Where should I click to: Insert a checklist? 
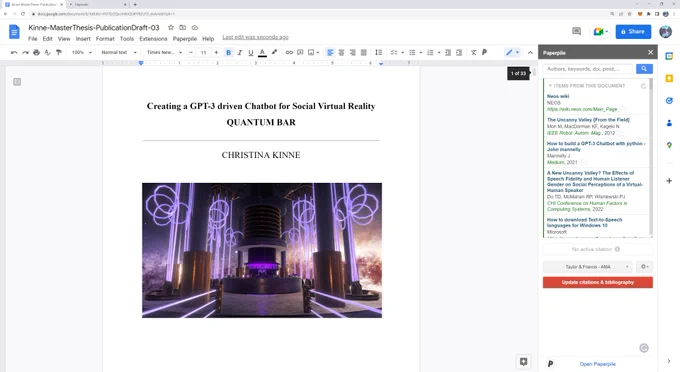[x=394, y=52]
